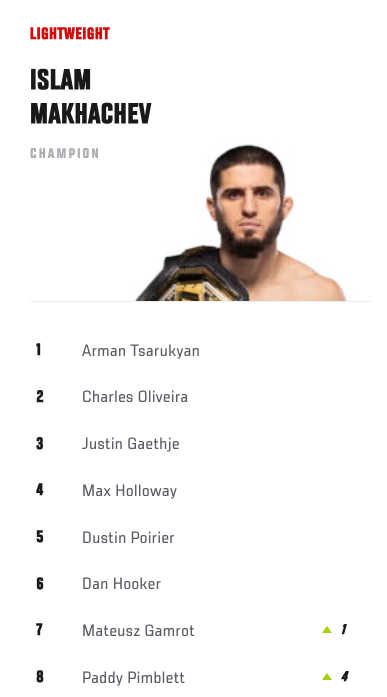Click the rank number 2 entry

tap(40, 396)
